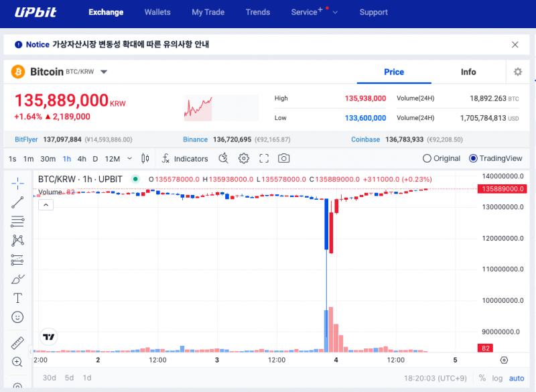Select the 4h candle interval
This screenshot has width=536, height=392.
point(82,159)
